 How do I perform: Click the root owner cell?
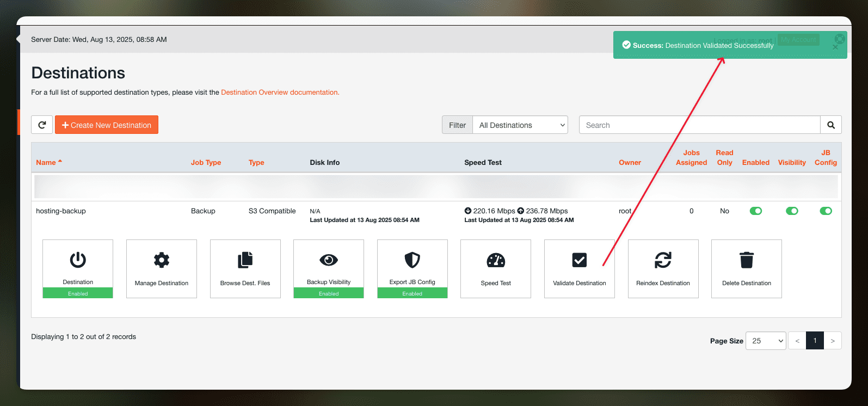click(625, 211)
